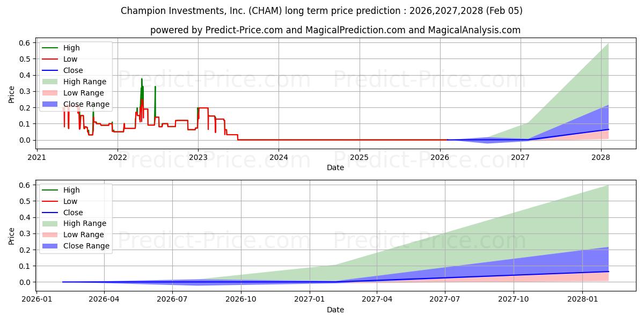Select Low Range patch in lower chart legend
Image resolution: width=644 pixels, height=322 pixels.
pos(50,235)
